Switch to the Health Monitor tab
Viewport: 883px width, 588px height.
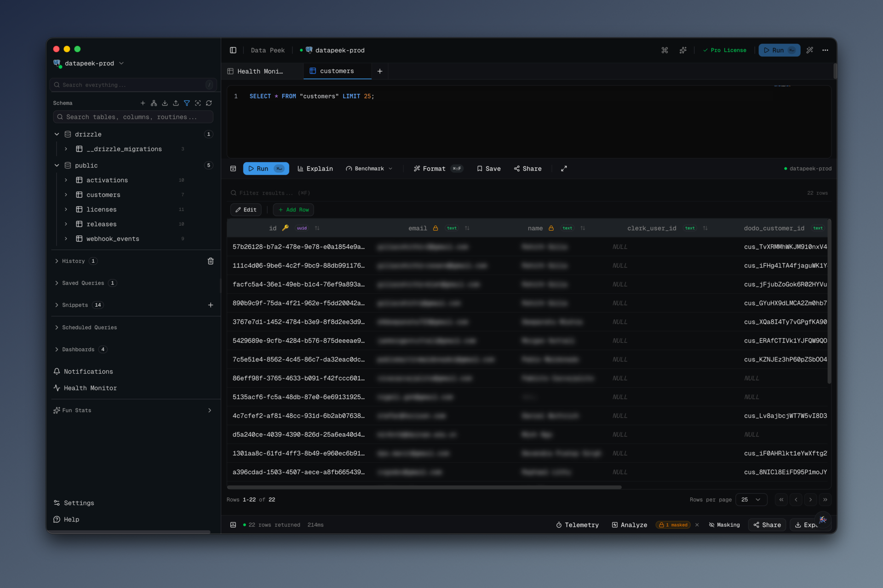coord(260,71)
